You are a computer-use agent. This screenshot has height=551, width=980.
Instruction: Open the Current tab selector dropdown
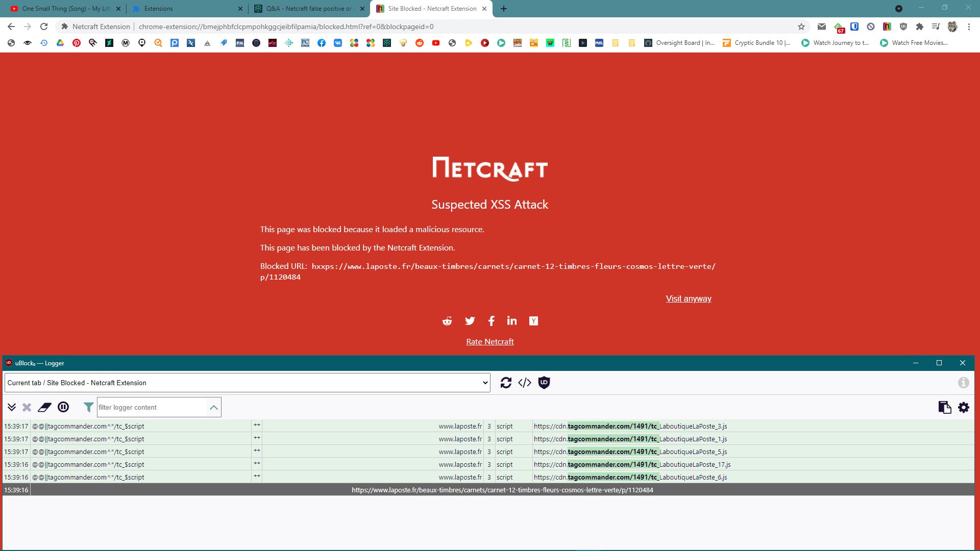coord(248,383)
